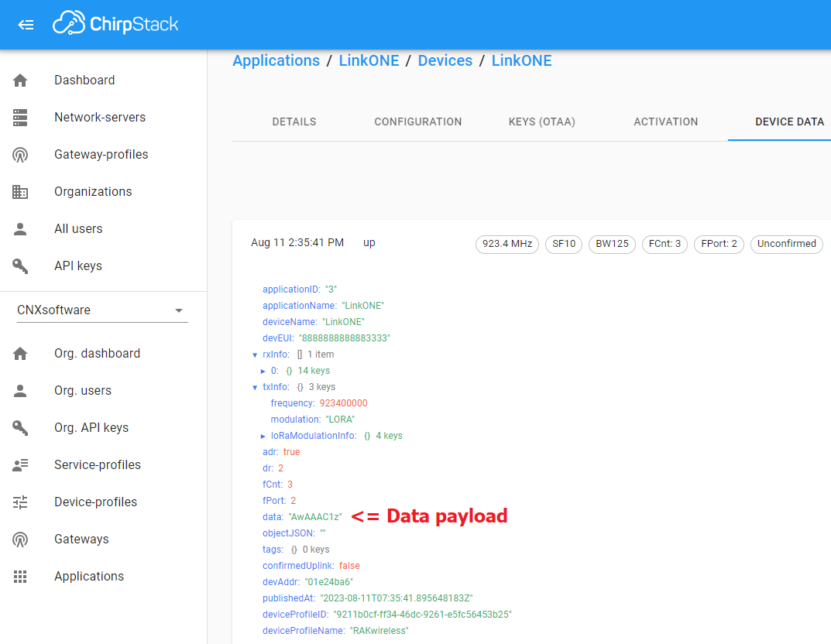Click the FCnt: 3 chip
Image resolution: width=831 pixels, height=644 pixels.
[x=664, y=244]
